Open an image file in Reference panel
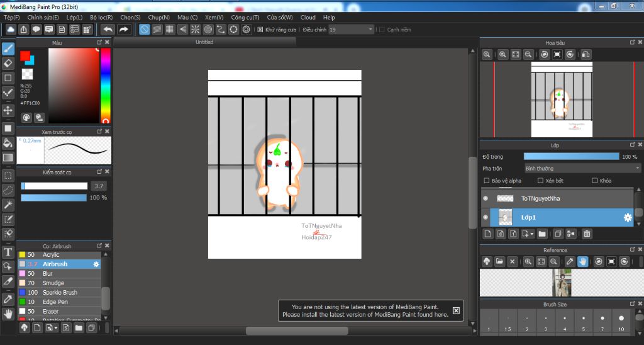This screenshot has width=644, height=345. tap(499, 261)
